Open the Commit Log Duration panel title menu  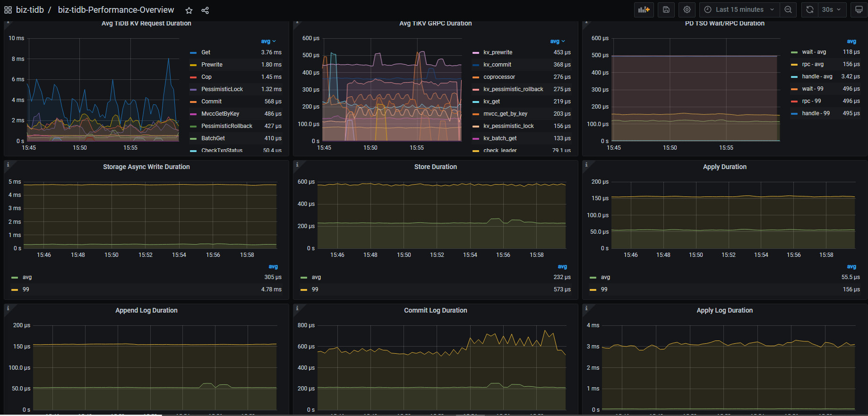[x=435, y=310]
